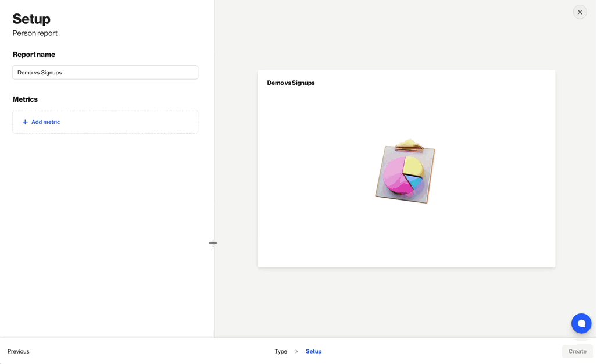Select the Setup step in breadcrumb
The image size is (597, 364).
click(x=313, y=351)
